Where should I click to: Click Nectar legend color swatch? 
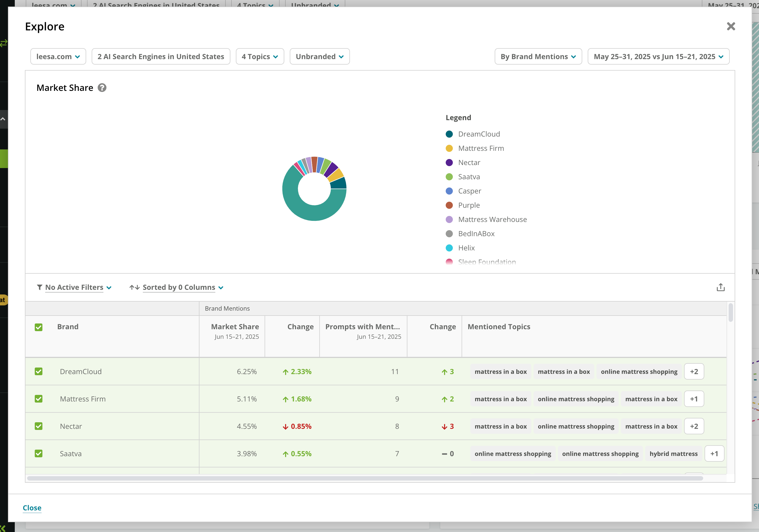[449, 162]
